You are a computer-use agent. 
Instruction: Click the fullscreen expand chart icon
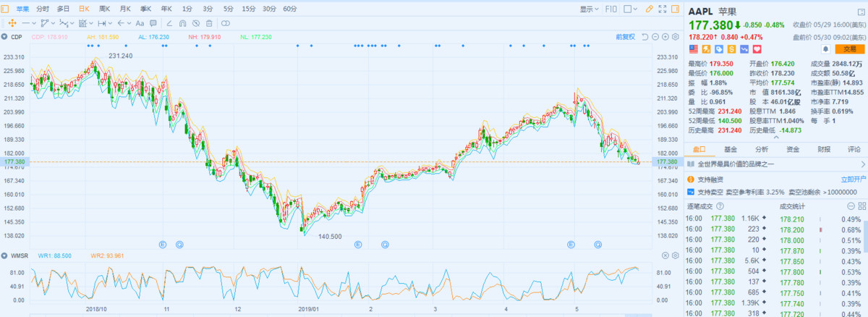pos(661,9)
